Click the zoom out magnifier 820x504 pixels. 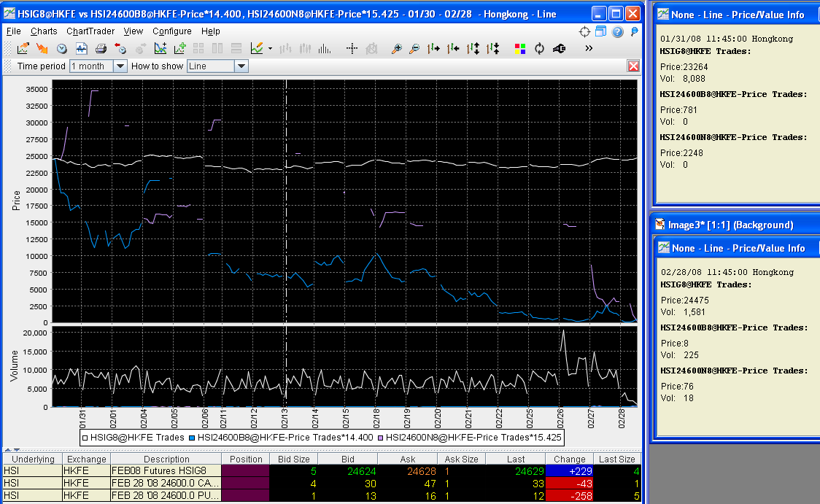pos(414,49)
